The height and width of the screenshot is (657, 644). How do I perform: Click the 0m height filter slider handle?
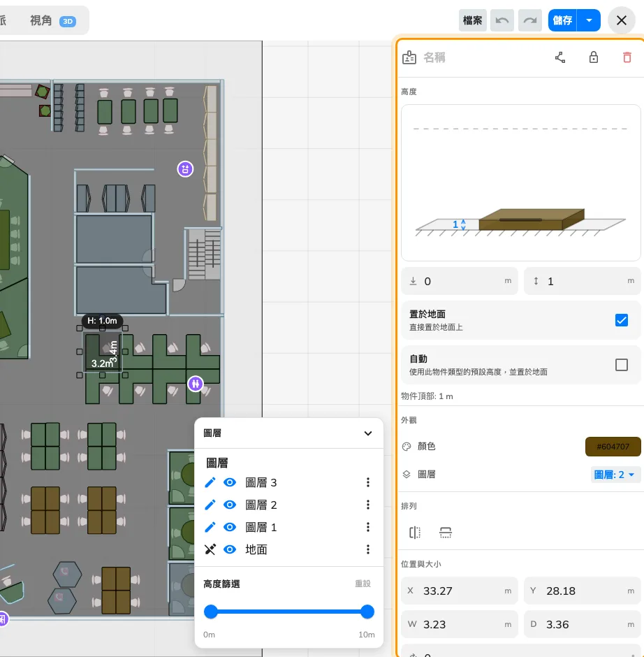tap(211, 612)
